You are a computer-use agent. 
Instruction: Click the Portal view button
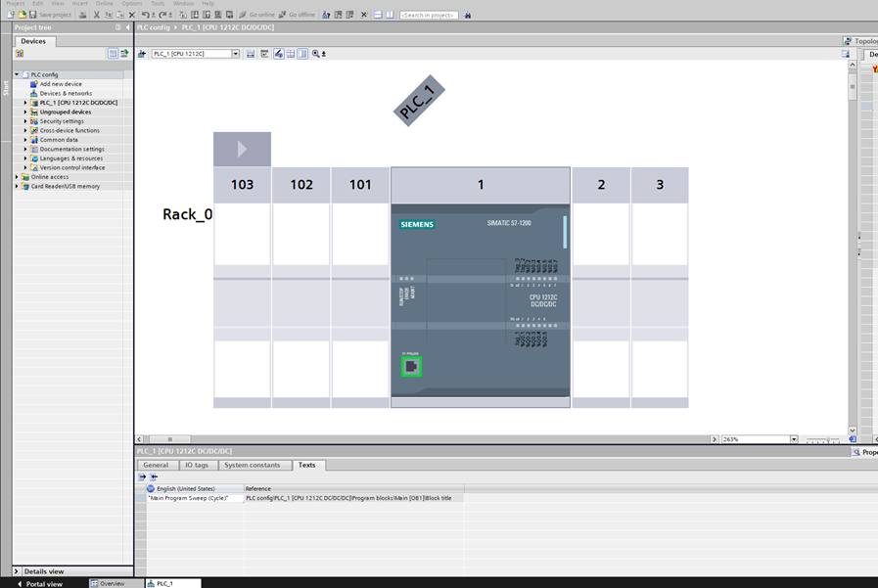(x=39, y=583)
